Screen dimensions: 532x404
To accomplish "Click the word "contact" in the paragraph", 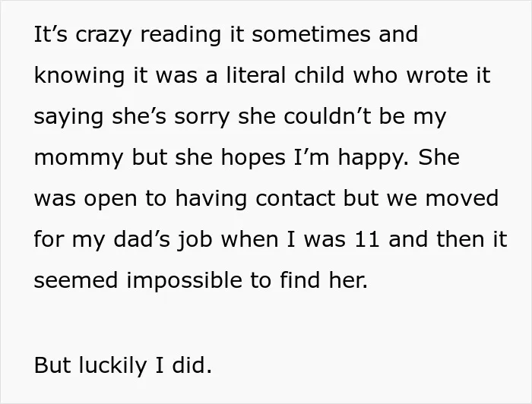I will (295, 198).
